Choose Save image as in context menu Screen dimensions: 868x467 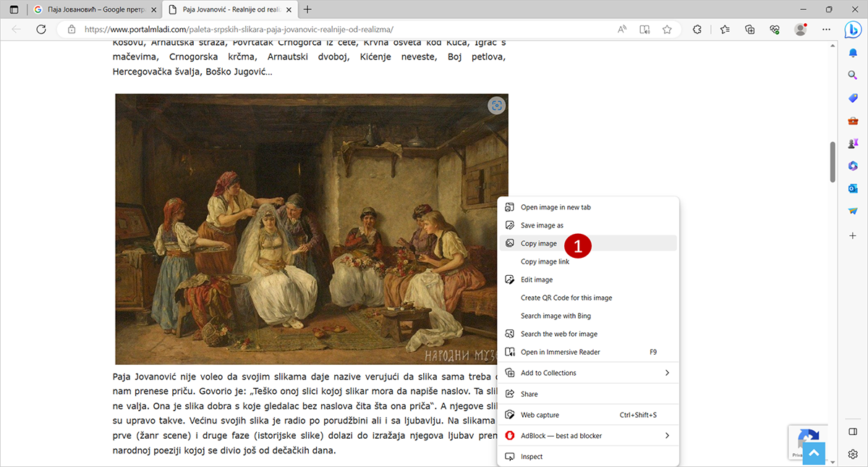pos(542,225)
